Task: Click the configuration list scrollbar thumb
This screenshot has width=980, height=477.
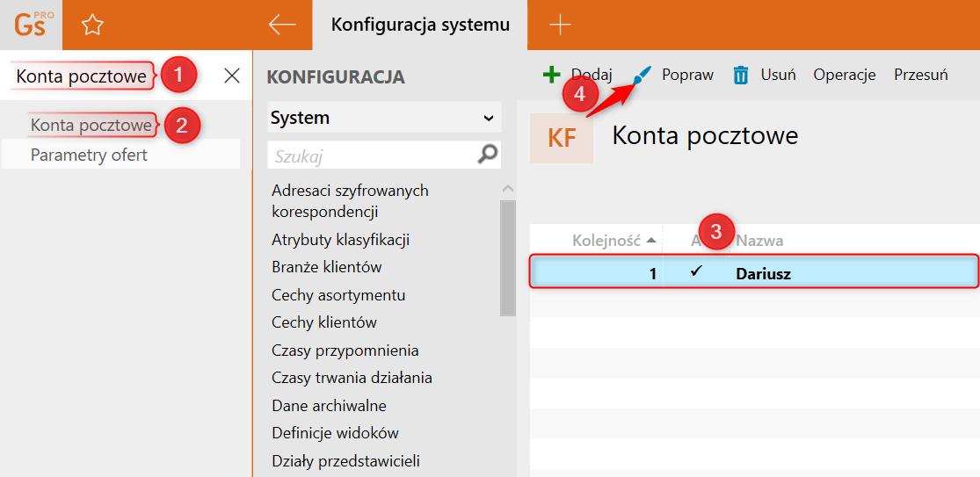Action: click(x=507, y=258)
